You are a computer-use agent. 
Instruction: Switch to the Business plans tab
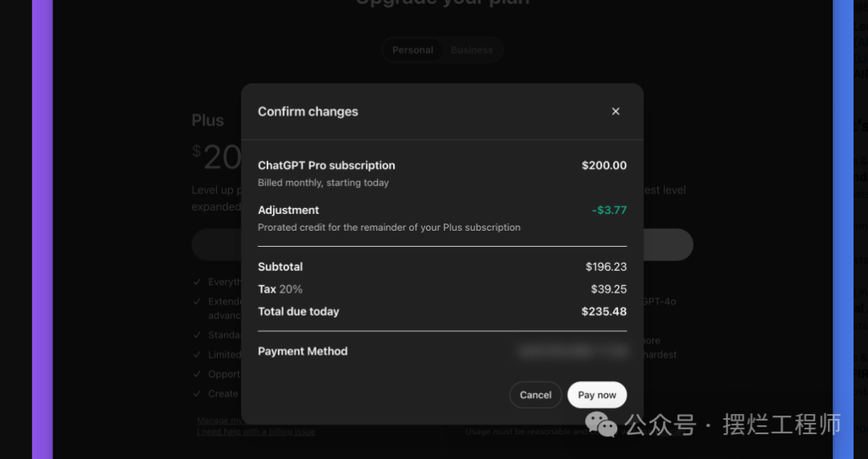pos(472,50)
